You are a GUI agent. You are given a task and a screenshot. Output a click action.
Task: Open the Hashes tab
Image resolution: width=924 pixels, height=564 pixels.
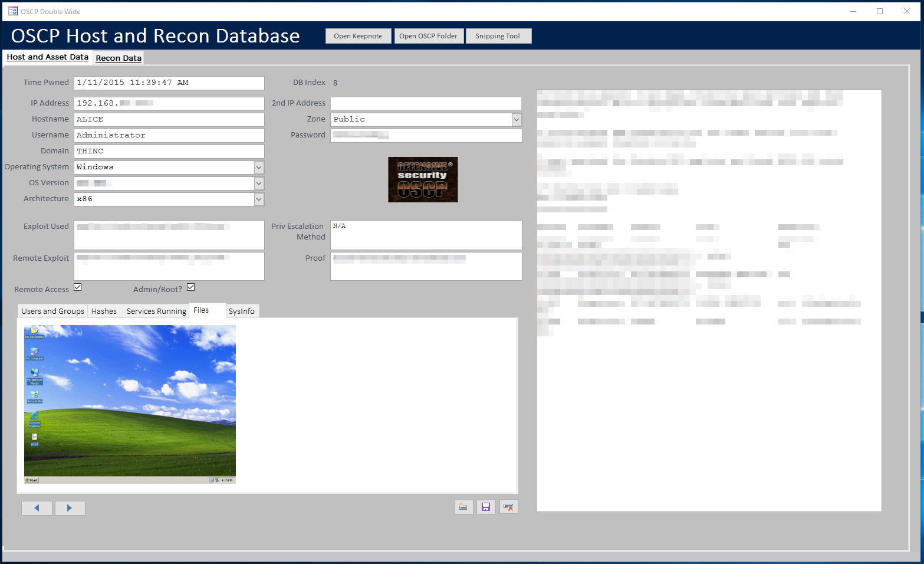point(104,311)
